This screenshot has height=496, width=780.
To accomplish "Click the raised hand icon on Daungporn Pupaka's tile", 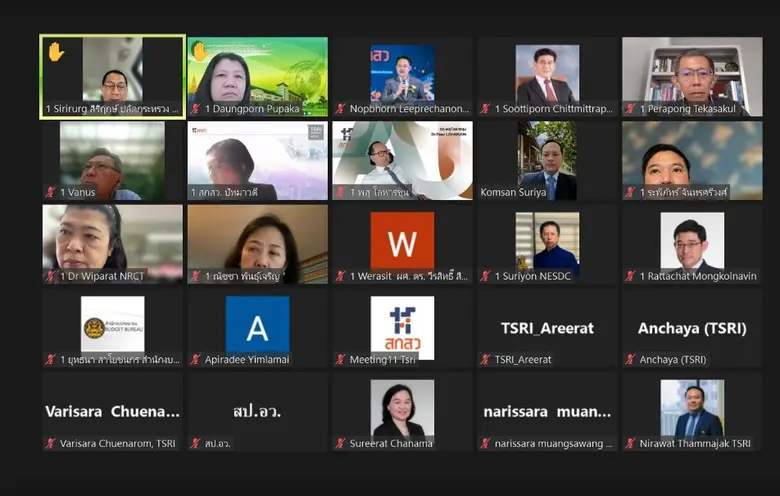I will pos(200,51).
